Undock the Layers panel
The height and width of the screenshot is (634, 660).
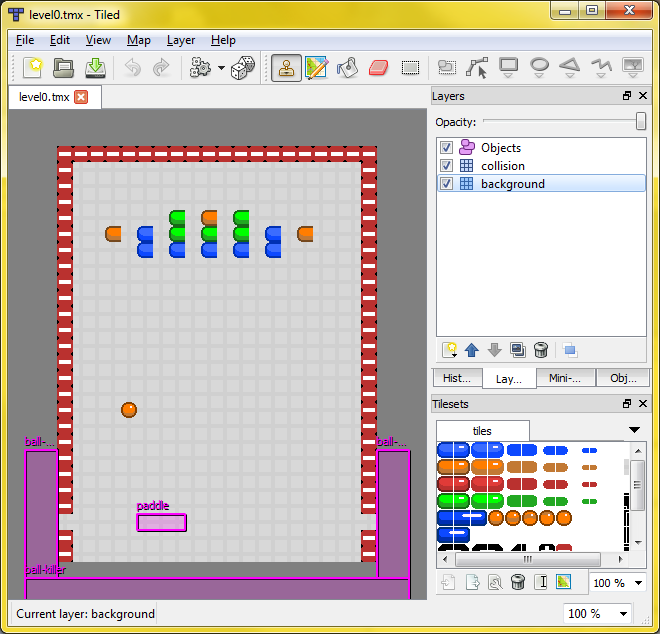pos(627,96)
